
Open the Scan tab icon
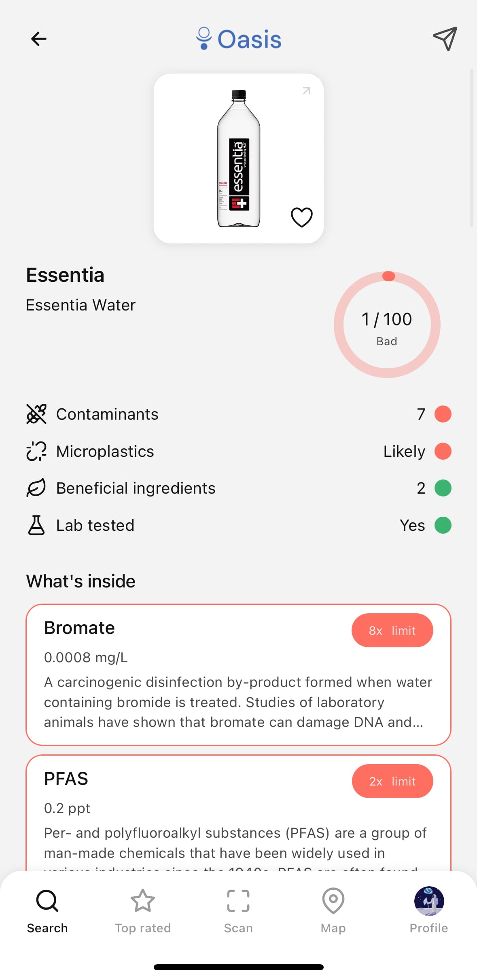[x=238, y=902]
